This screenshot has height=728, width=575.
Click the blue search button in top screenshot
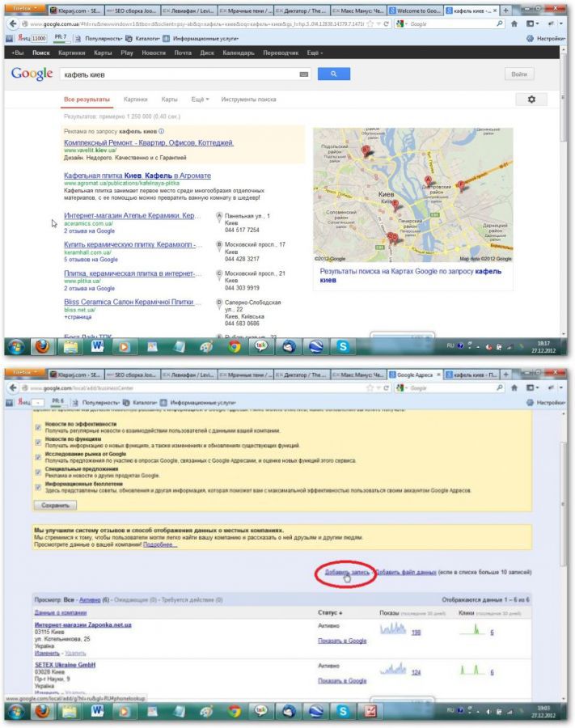click(x=334, y=74)
